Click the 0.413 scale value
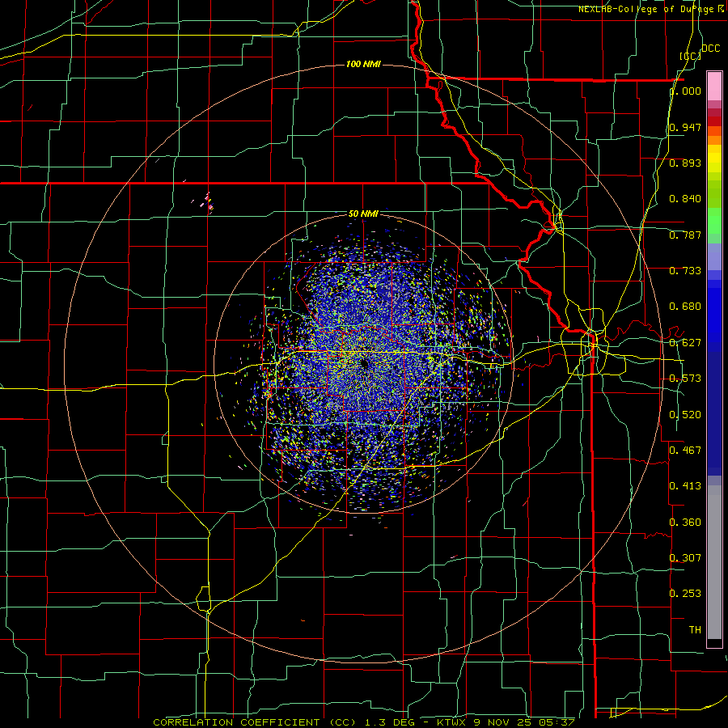 pyautogui.click(x=685, y=486)
